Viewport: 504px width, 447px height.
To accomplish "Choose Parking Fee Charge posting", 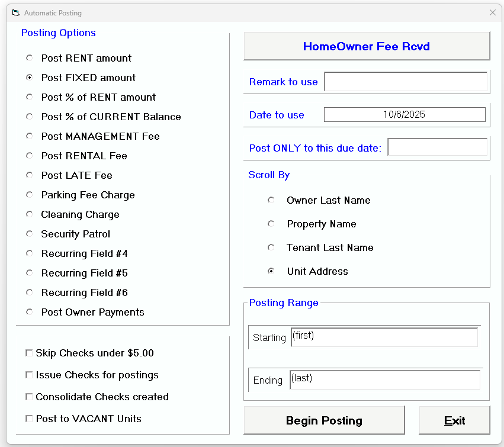I will coord(29,195).
